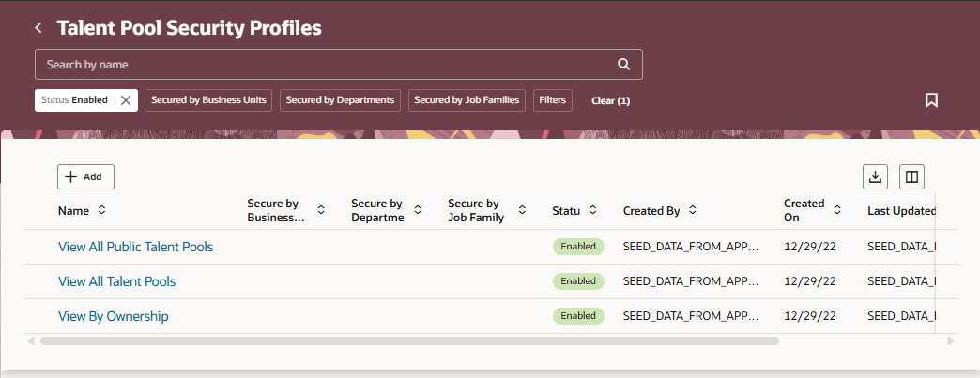
Task: Open the Filters panel
Action: pyautogui.click(x=553, y=100)
